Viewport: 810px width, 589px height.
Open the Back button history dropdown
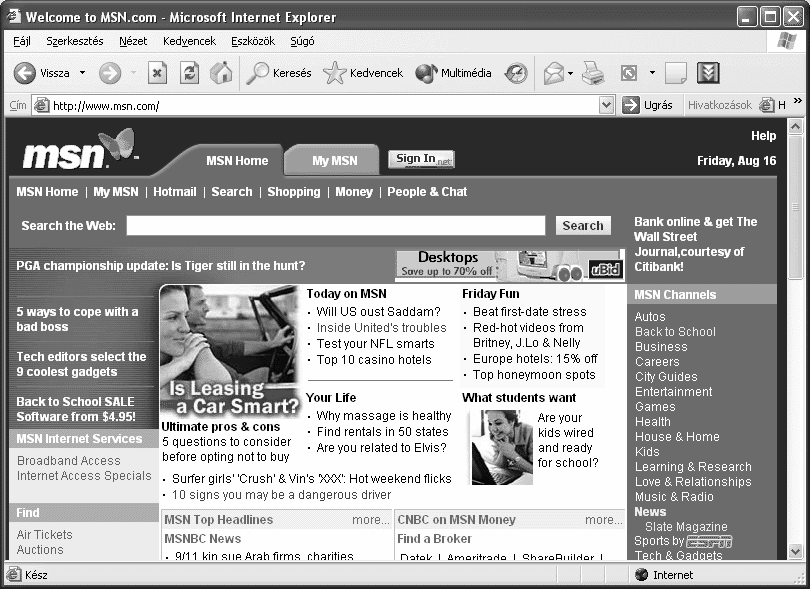82,73
